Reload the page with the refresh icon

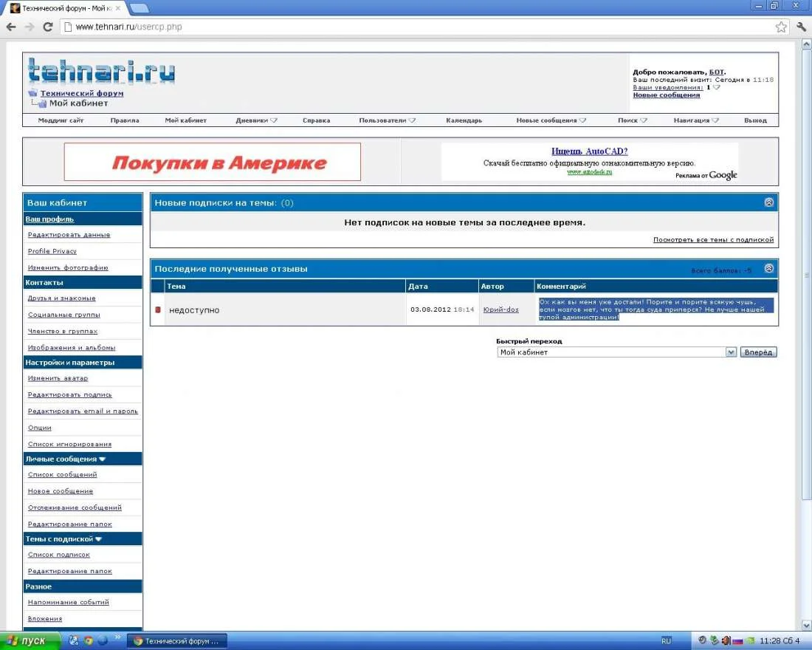pyautogui.click(x=48, y=27)
